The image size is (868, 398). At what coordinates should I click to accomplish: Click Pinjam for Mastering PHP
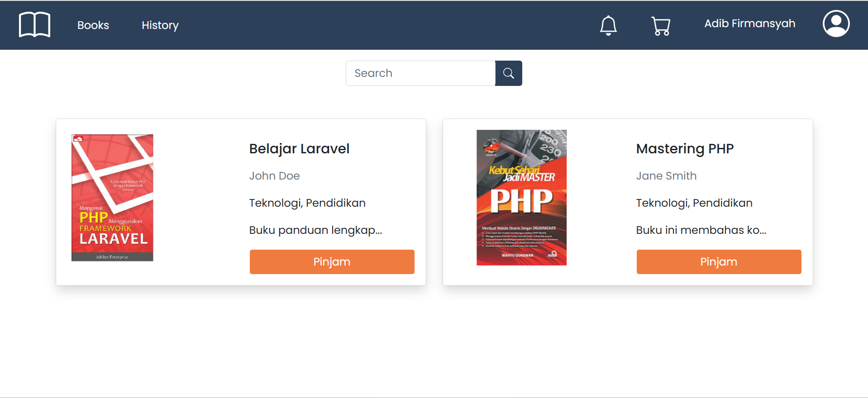[719, 261]
